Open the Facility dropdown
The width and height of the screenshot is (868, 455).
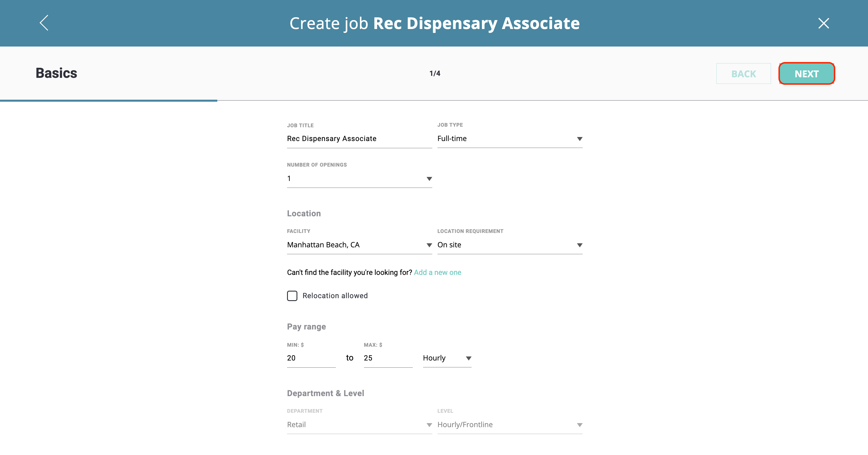[x=359, y=245]
